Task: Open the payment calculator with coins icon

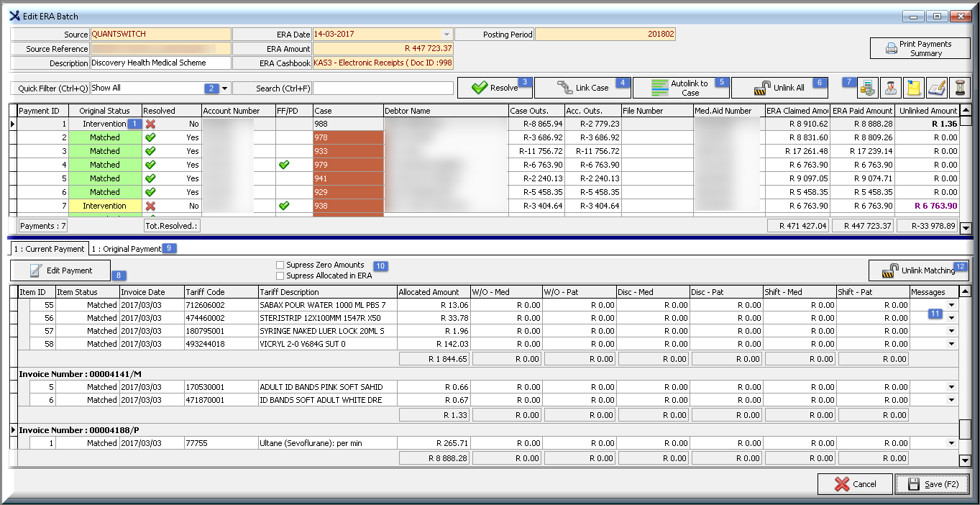Action: [x=869, y=88]
